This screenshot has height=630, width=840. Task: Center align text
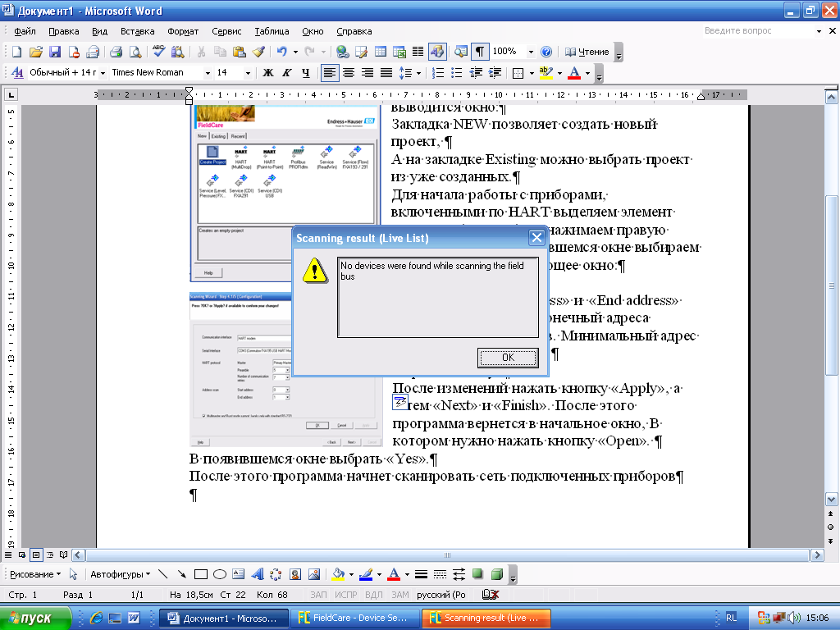point(348,72)
